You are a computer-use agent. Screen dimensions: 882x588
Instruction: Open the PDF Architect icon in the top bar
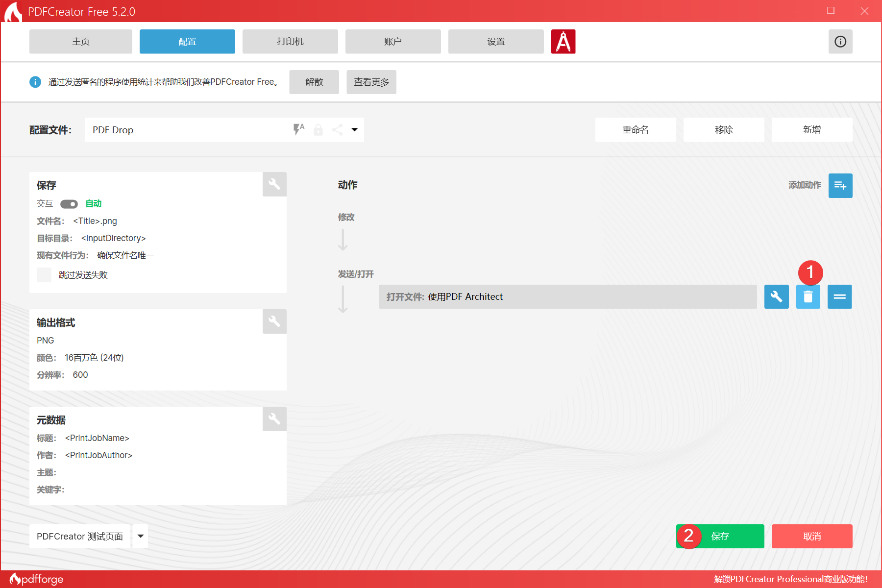(x=563, y=42)
